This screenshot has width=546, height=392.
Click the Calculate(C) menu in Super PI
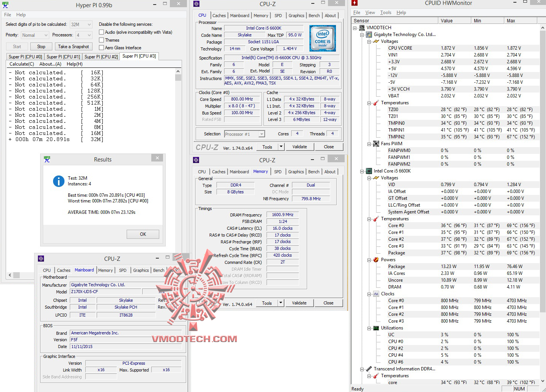(x=22, y=64)
